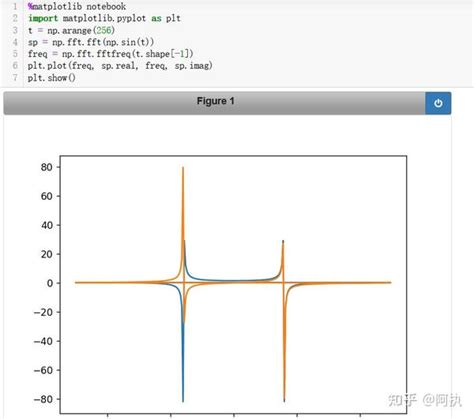The width and height of the screenshot is (474, 419).
Task: Click the y-axis tick label −60
Action: (43, 370)
